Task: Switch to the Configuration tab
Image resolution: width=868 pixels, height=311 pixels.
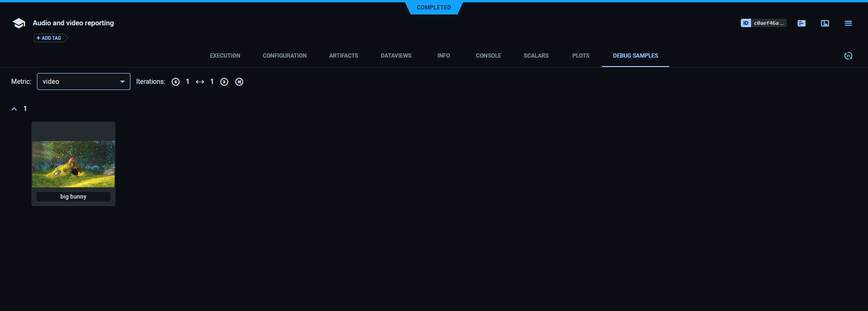Action: coord(284,56)
